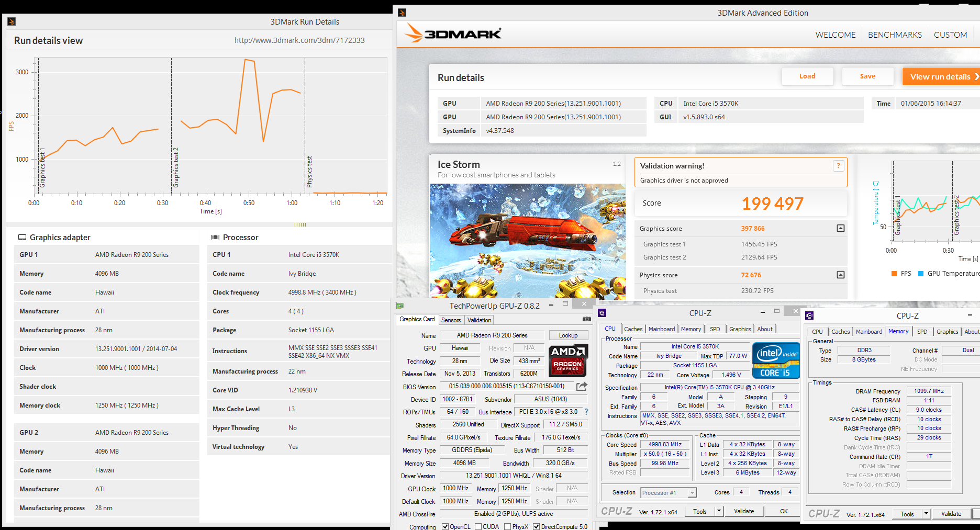Open SPD tab in CPU-Z Memory window
980x530 pixels.
pyautogui.click(x=922, y=332)
